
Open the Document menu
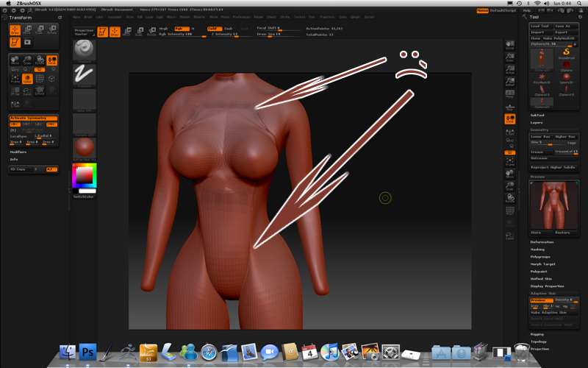[x=115, y=17]
